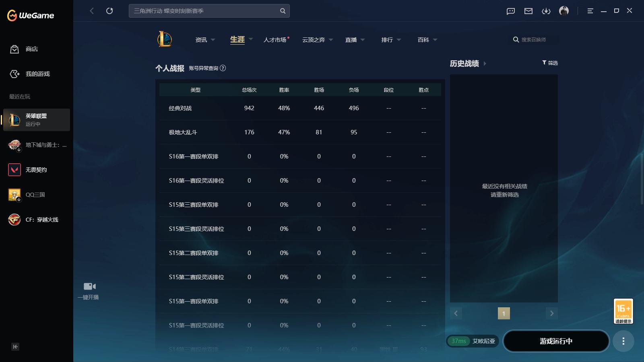Click the 账号异常查询 link
Screen dimensions: 644x362
(x=204, y=68)
